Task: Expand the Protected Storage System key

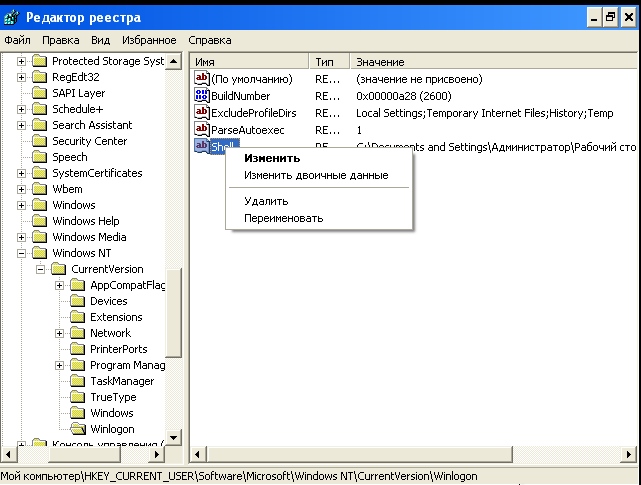Action: [21, 61]
